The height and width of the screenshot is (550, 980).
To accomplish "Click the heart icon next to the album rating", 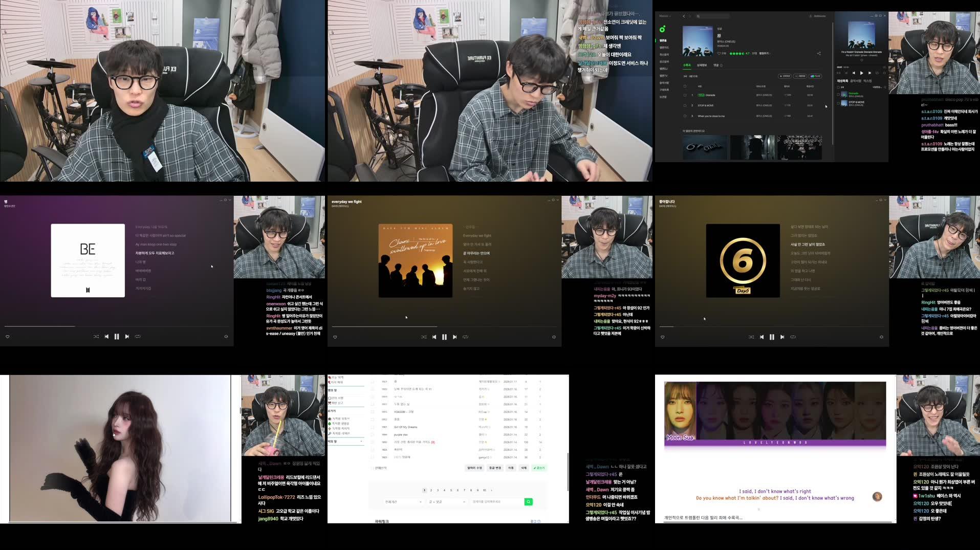I will [719, 53].
